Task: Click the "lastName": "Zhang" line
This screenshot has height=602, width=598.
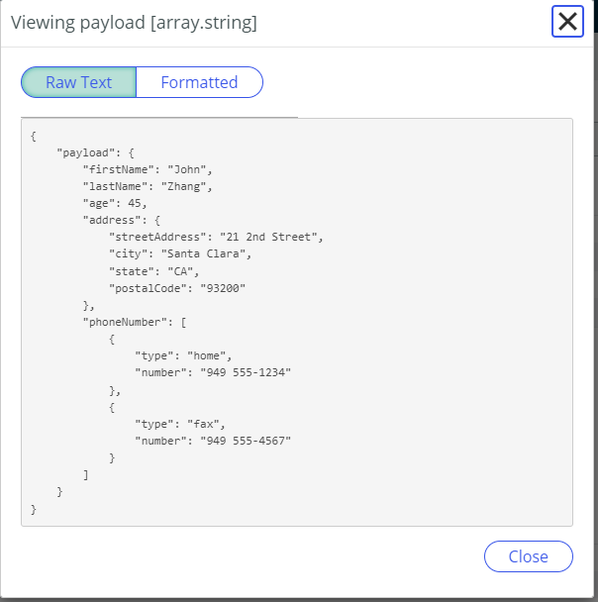Action: pos(148,186)
